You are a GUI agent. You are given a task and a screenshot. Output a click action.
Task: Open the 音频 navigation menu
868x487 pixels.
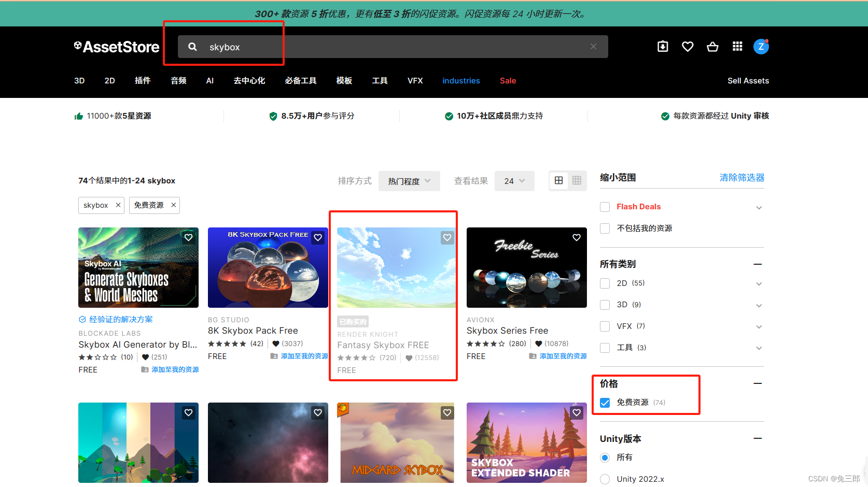tap(178, 81)
